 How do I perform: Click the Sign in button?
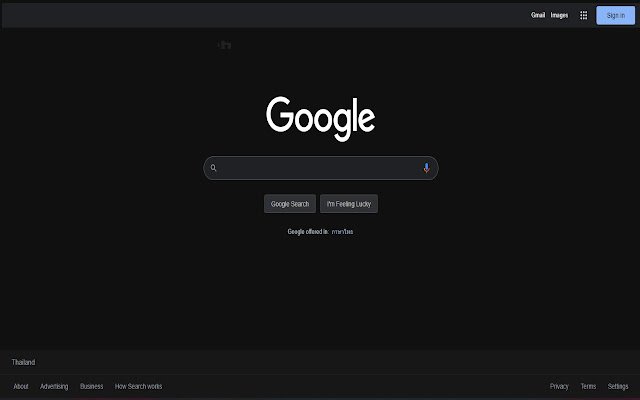[616, 16]
